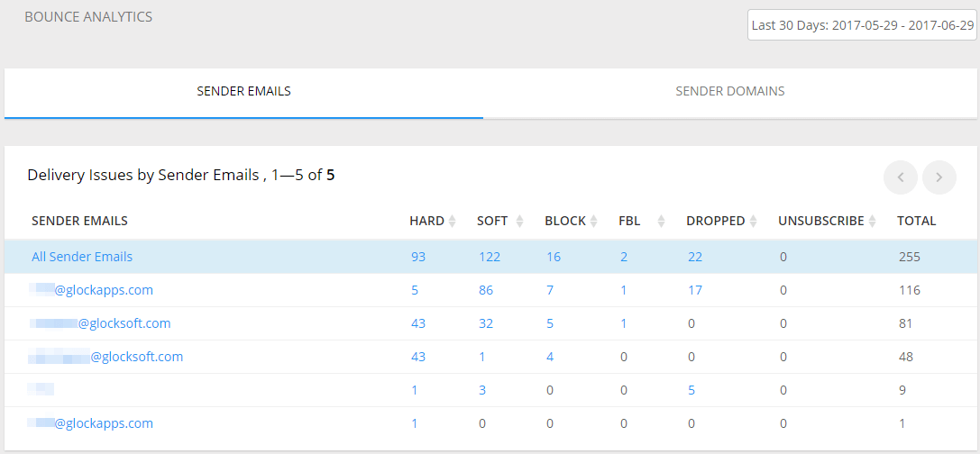The width and height of the screenshot is (980, 454).
Task: Open soft bounce count 86 link
Action: [486, 290]
